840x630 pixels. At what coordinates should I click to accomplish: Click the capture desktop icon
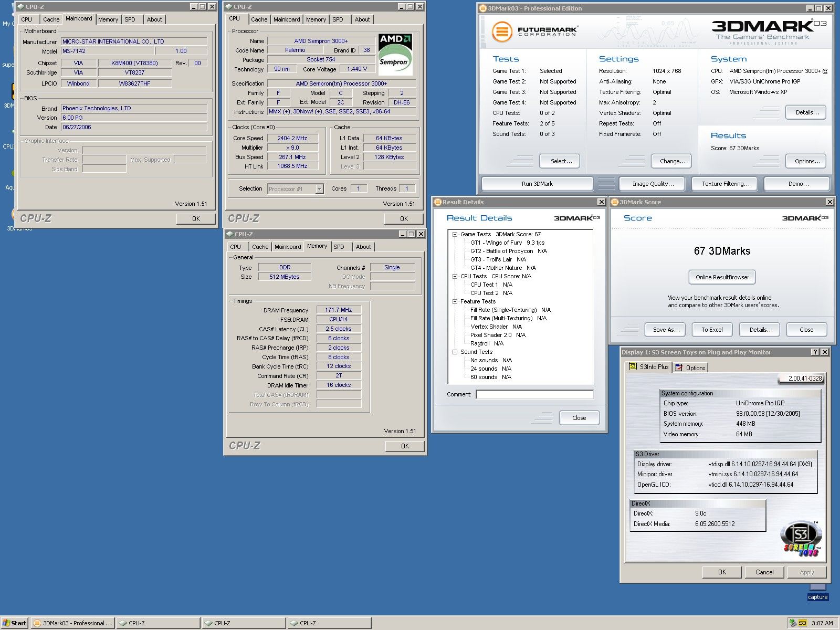817,592
